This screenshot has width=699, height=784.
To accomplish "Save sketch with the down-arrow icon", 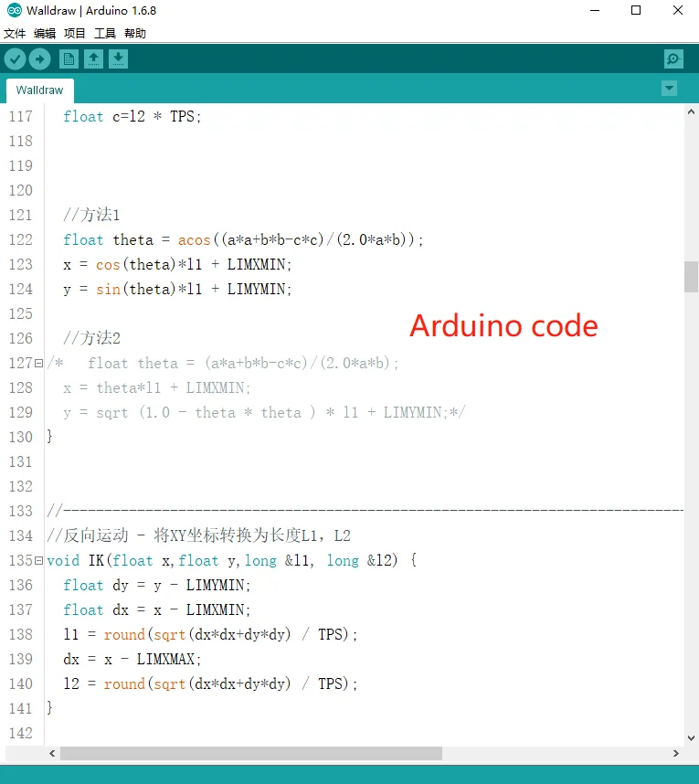I will (x=118, y=59).
